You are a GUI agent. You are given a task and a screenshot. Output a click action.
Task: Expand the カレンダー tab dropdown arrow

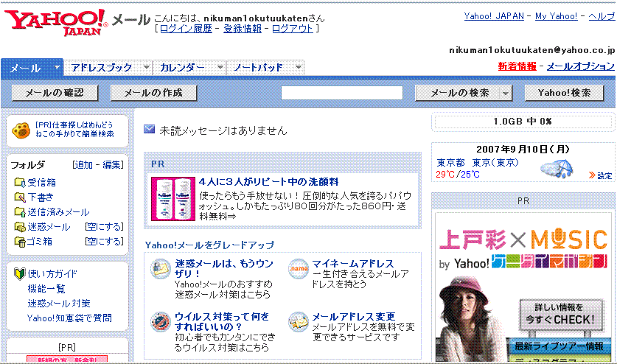(220, 67)
